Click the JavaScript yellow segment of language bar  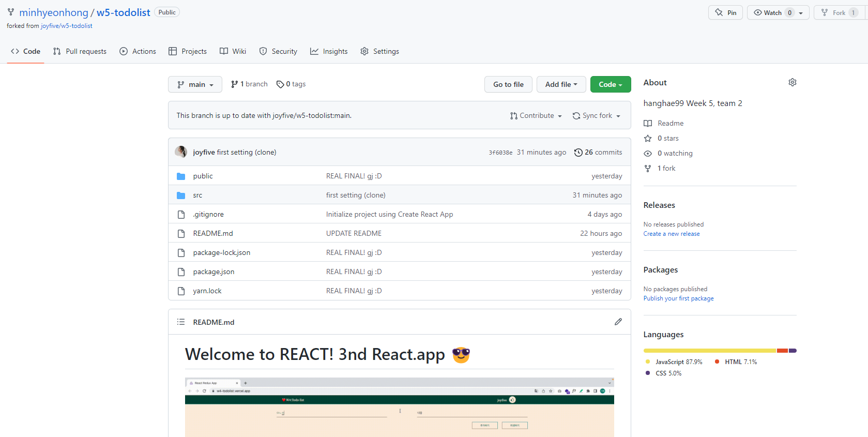(x=710, y=351)
